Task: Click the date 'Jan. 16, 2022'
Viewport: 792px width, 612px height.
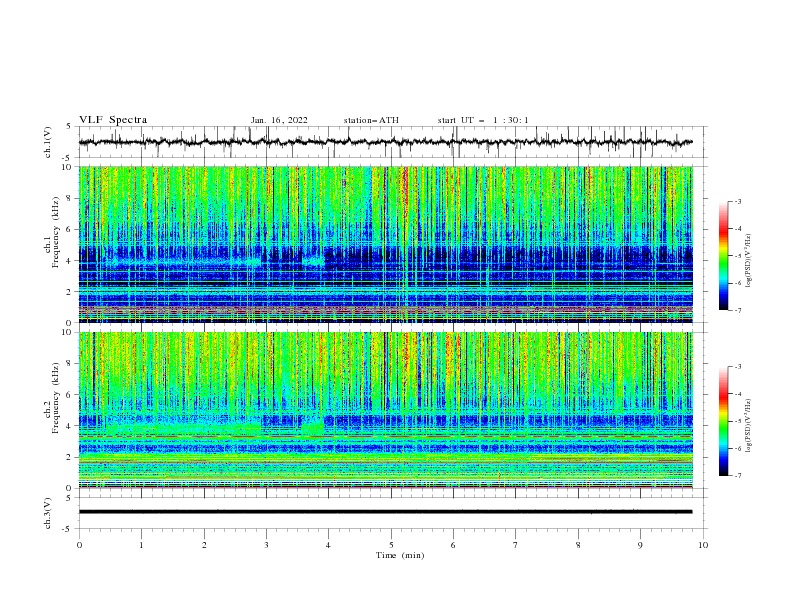Action: coord(279,120)
